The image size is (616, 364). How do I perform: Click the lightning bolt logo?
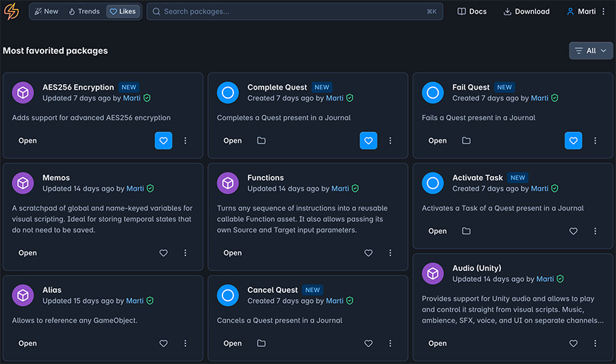[12, 12]
